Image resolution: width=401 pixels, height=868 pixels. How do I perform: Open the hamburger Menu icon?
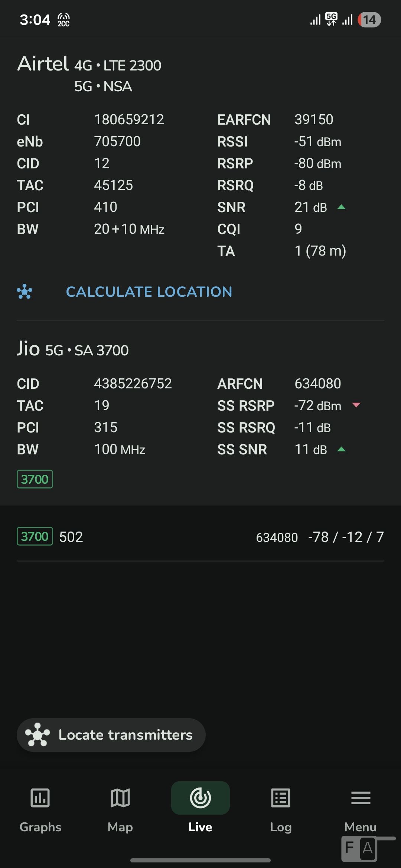coord(361,798)
